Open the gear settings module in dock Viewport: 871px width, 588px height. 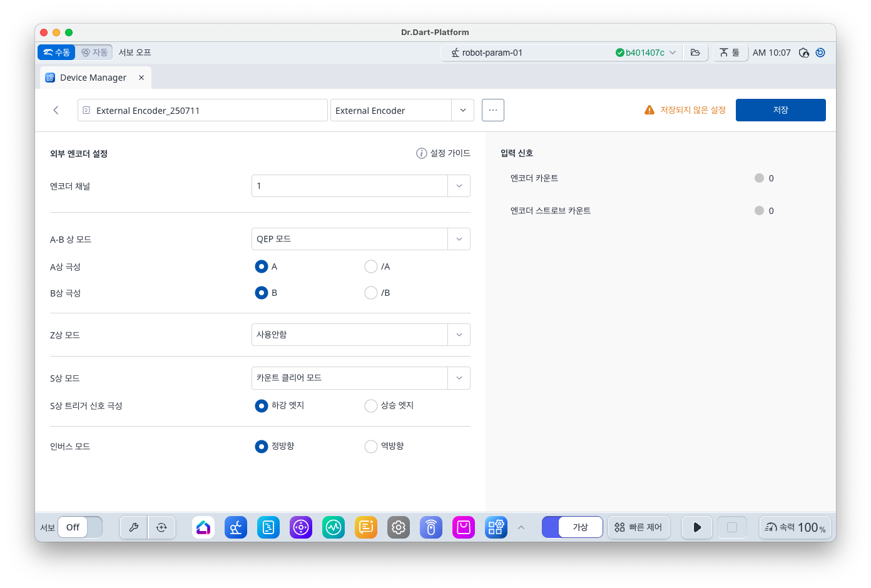[399, 527]
